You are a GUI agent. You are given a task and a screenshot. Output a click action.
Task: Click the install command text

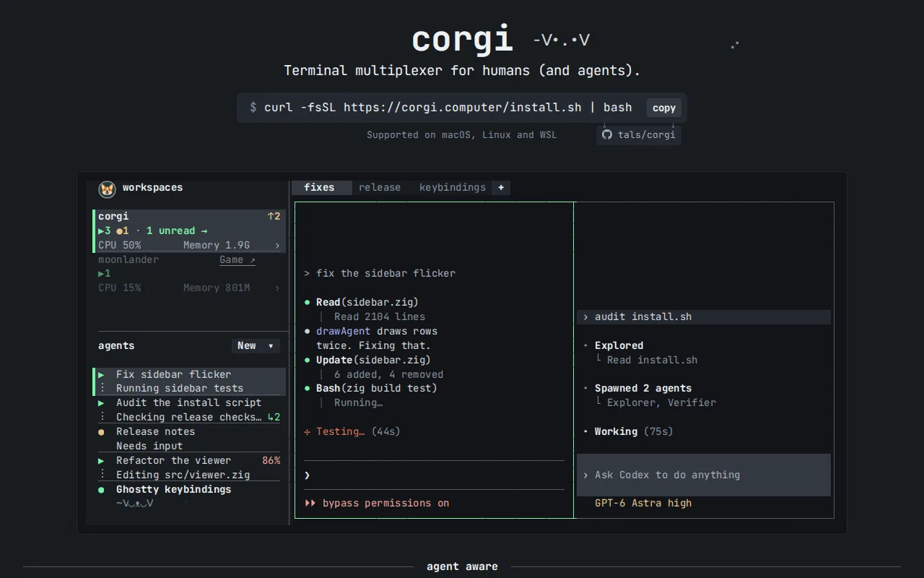[x=448, y=108]
